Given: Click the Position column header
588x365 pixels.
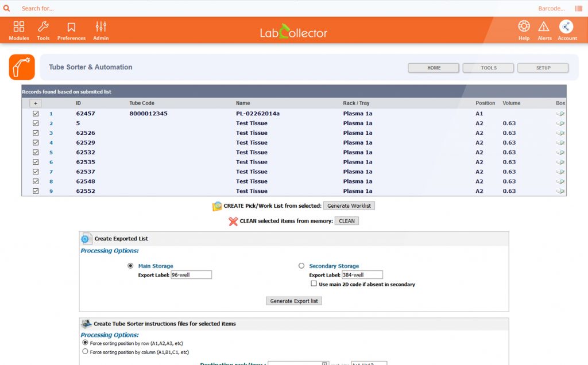Looking at the screenshot, I should (x=485, y=103).
